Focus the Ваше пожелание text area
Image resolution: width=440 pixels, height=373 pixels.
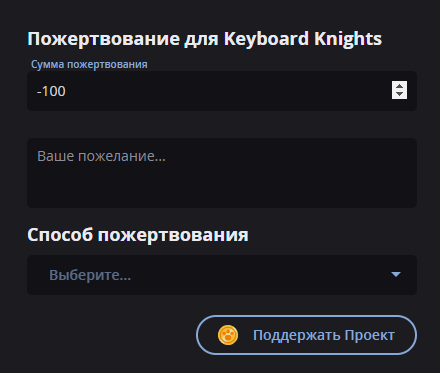tap(222, 173)
